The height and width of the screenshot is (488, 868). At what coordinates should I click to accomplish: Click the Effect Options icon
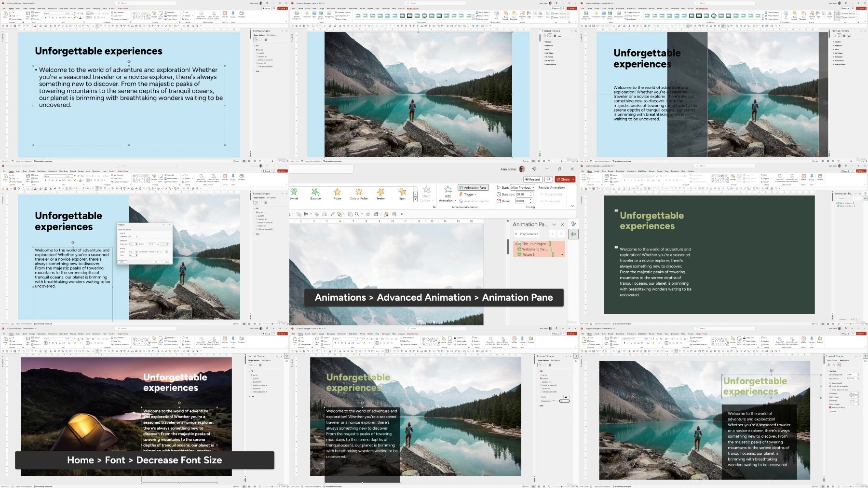coord(426,190)
